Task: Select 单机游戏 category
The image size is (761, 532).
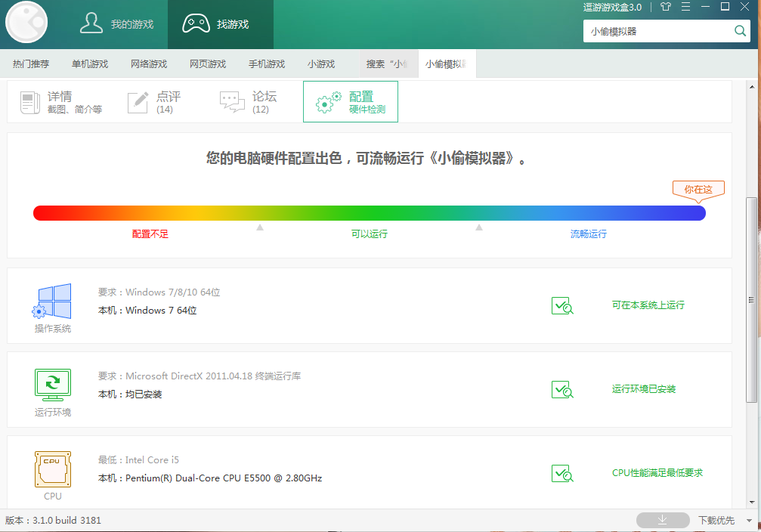Action: (x=90, y=64)
